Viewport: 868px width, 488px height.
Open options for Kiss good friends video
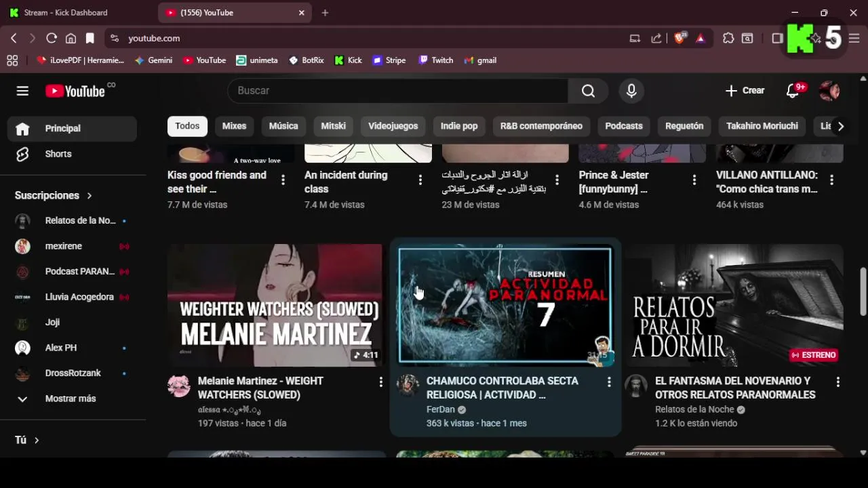tap(283, 180)
